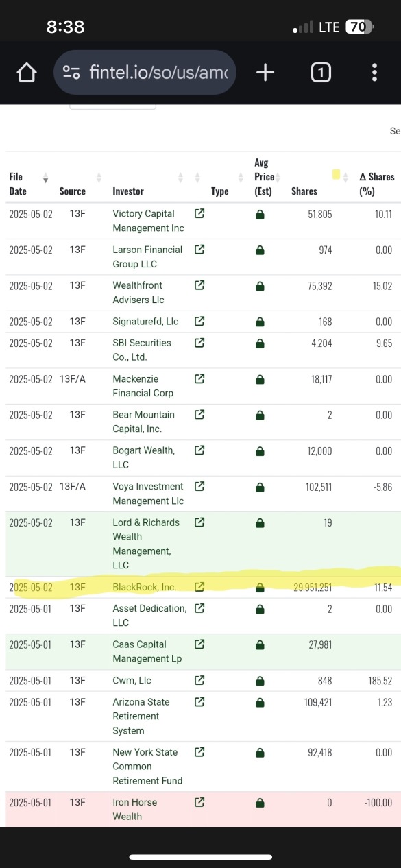Open Wealthfront Advisers Llc investor link
The width and height of the screenshot is (401, 868).
point(138,292)
